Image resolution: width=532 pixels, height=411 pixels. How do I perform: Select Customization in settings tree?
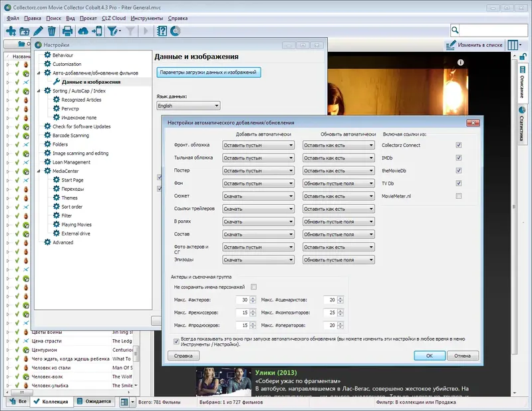[x=67, y=64]
